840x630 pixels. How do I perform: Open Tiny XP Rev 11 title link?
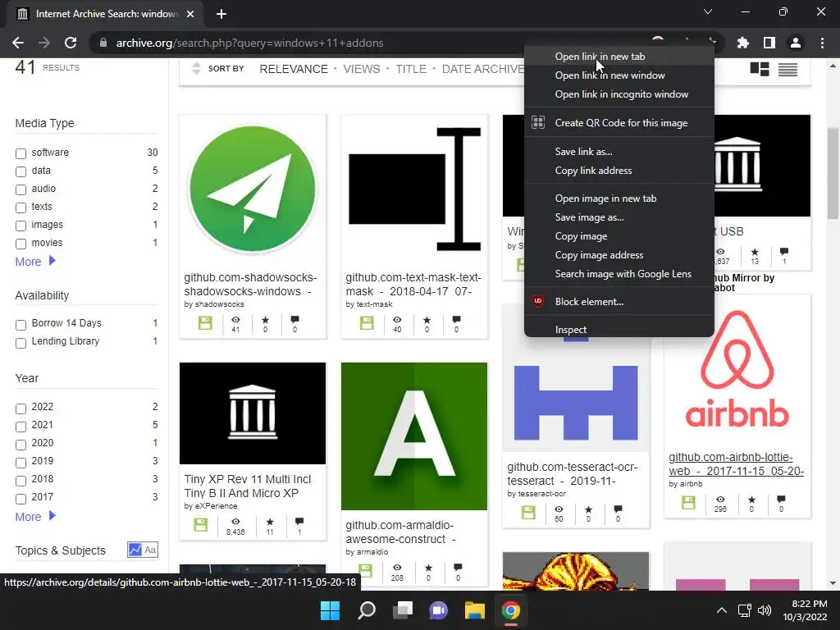(248, 486)
